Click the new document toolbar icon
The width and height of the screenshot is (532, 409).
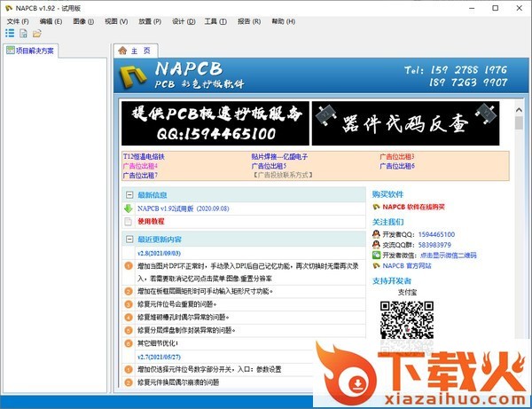(23, 33)
